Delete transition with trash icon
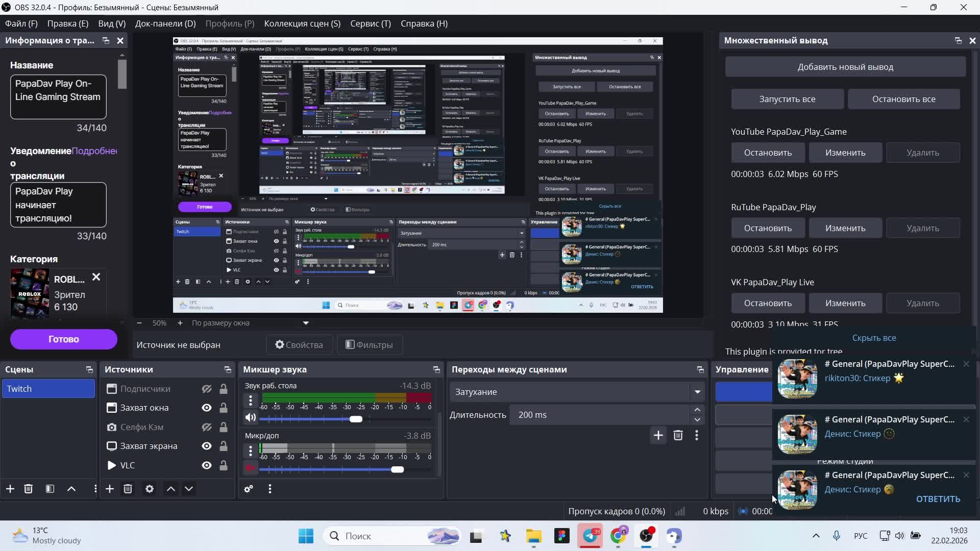The image size is (980, 551). click(678, 435)
